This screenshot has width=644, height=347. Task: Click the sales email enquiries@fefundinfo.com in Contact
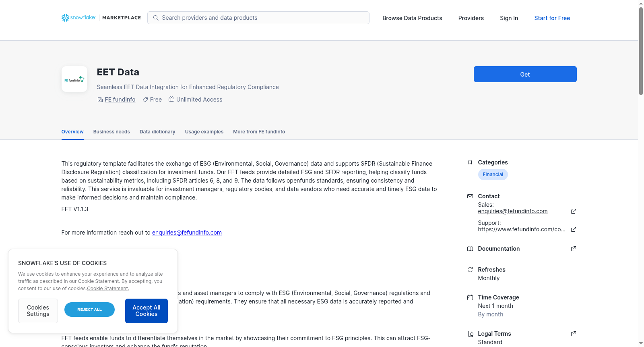pos(512,211)
